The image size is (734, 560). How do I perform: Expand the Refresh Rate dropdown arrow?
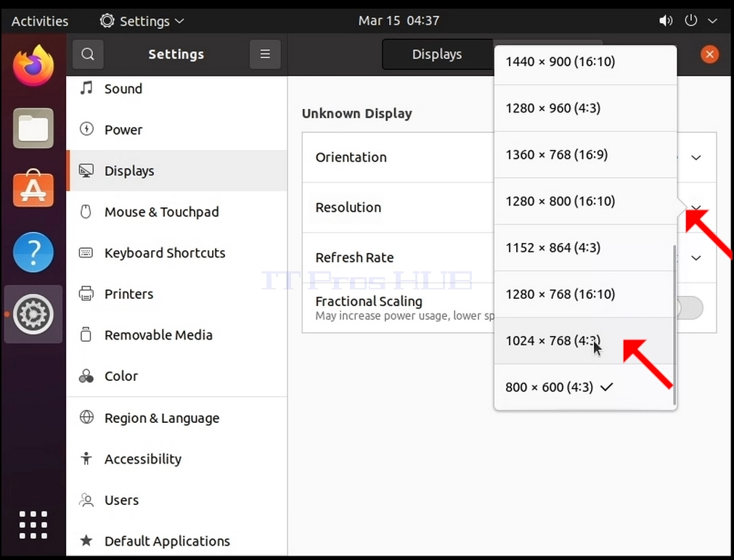coord(696,258)
